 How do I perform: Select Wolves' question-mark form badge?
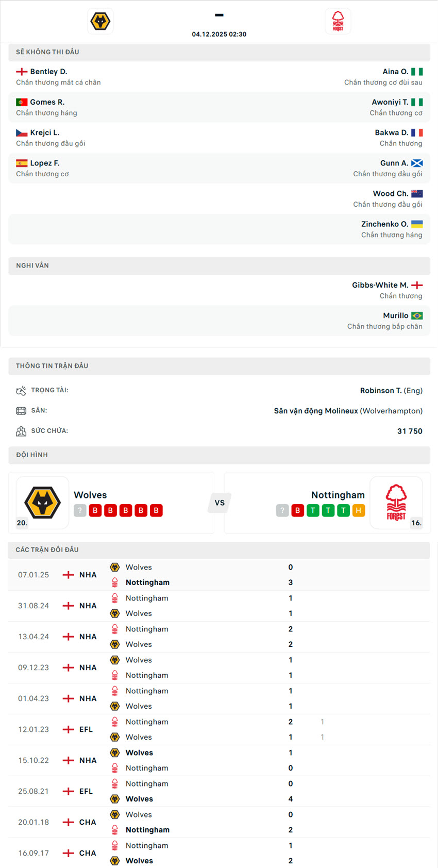pyautogui.click(x=79, y=510)
